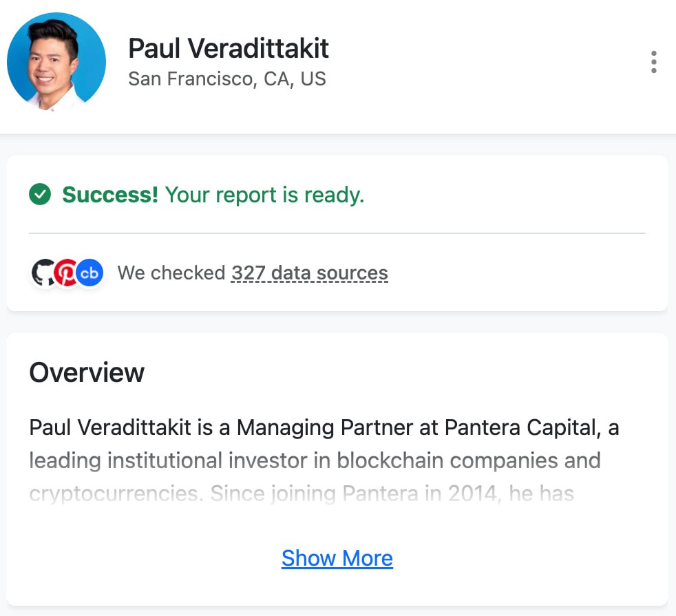Open the Crunchbase data source icon
The width and height of the screenshot is (676, 616).
pos(88,273)
